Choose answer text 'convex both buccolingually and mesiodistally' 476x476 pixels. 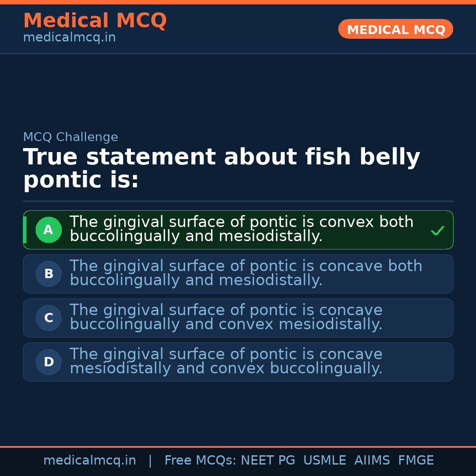coord(242,229)
